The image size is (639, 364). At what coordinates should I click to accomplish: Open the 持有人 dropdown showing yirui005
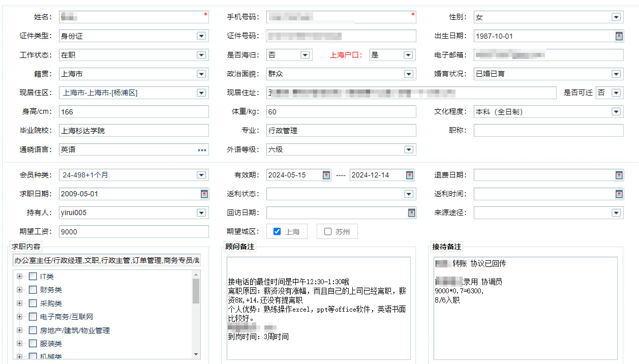pos(201,213)
